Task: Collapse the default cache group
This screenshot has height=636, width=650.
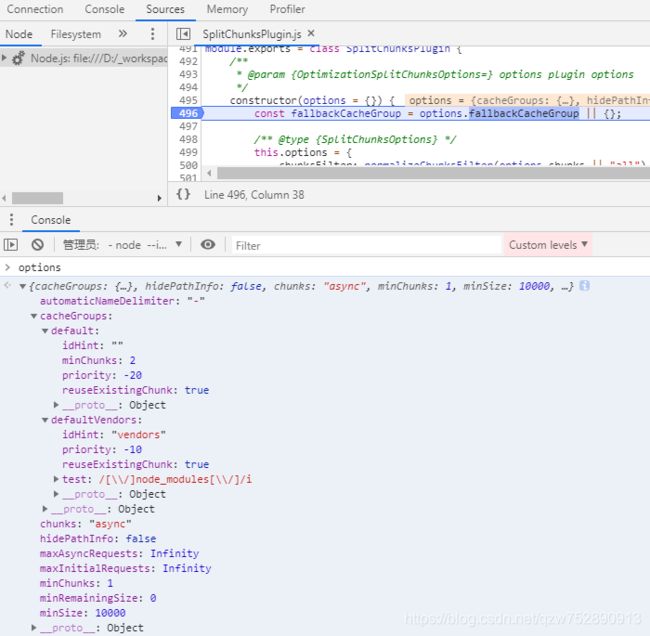Action: (x=45, y=331)
